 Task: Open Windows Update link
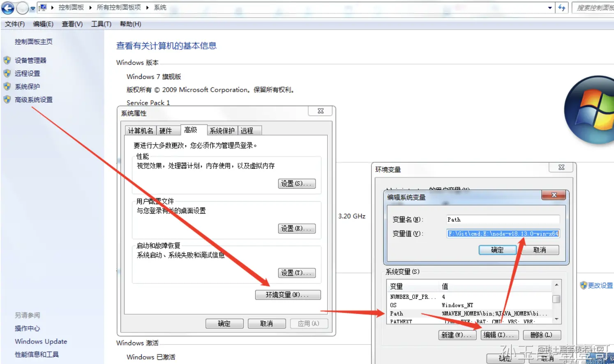pyautogui.click(x=41, y=341)
